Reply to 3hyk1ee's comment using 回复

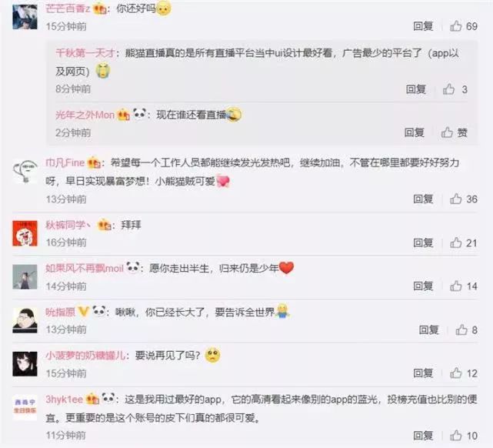(423, 436)
